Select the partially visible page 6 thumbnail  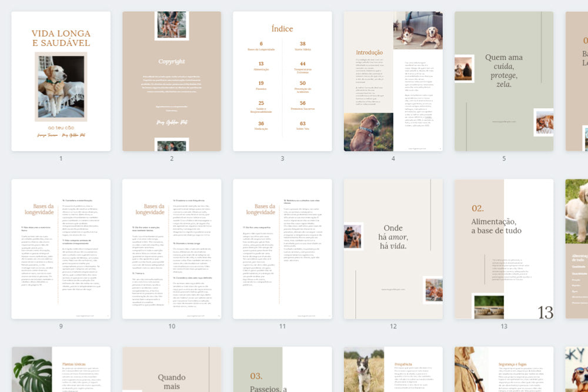point(577,81)
